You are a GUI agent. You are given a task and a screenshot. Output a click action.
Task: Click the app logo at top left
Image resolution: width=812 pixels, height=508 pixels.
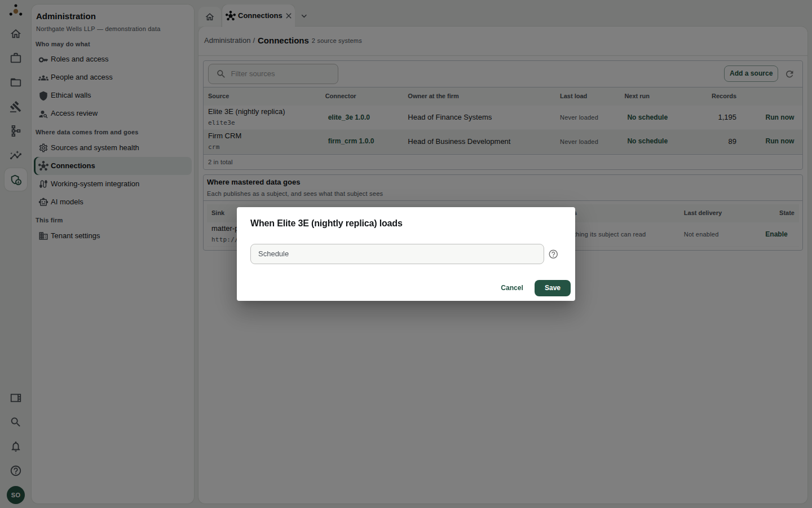coord(16,10)
